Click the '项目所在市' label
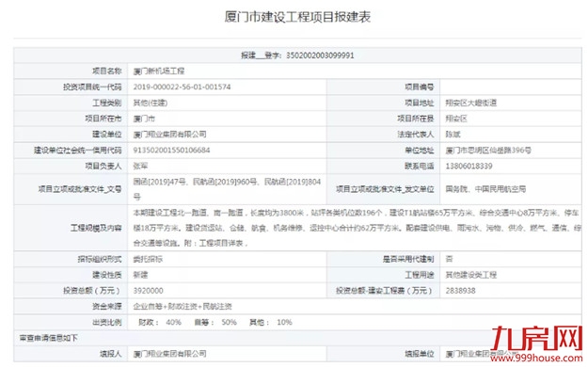 click(x=103, y=119)
